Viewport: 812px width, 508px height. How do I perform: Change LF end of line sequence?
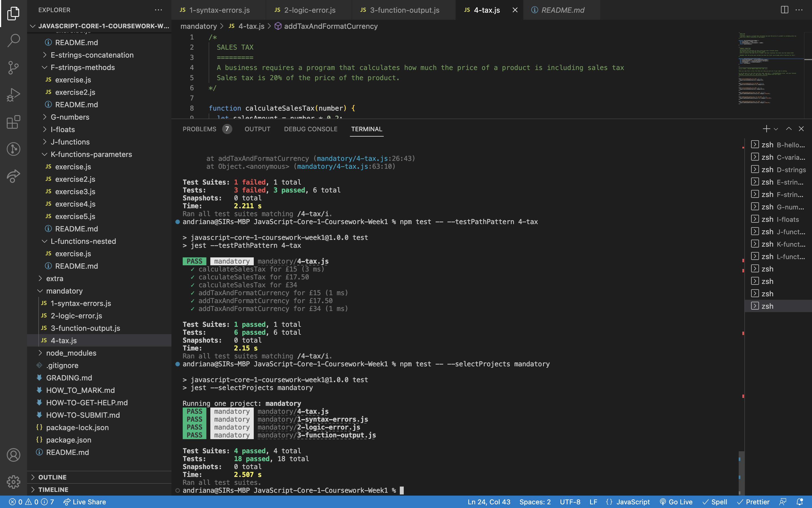tap(593, 502)
